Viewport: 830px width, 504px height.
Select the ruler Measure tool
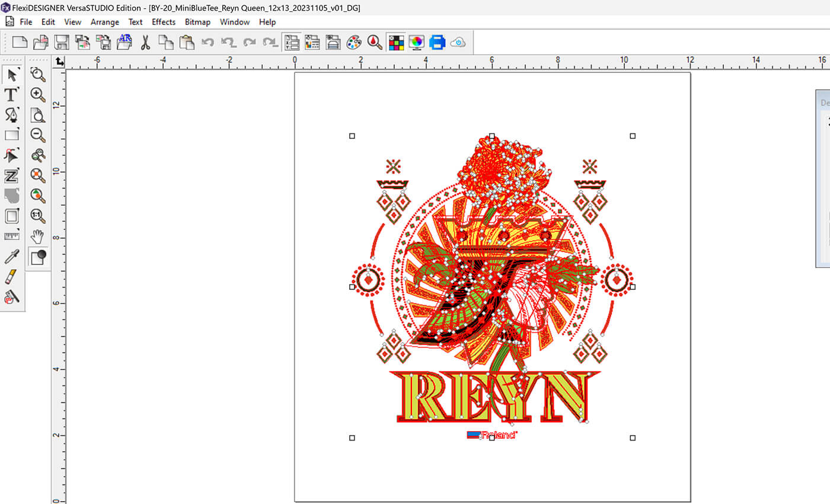click(x=12, y=236)
